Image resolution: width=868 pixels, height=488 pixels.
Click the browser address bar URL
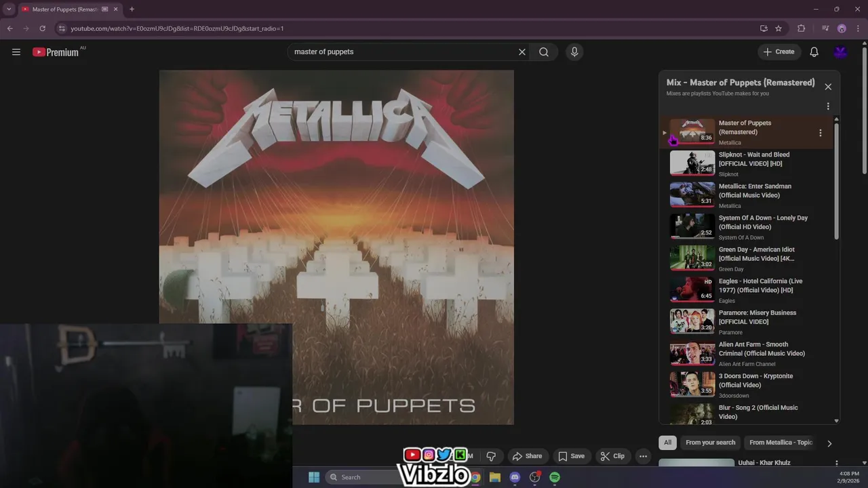tap(178, 28)
